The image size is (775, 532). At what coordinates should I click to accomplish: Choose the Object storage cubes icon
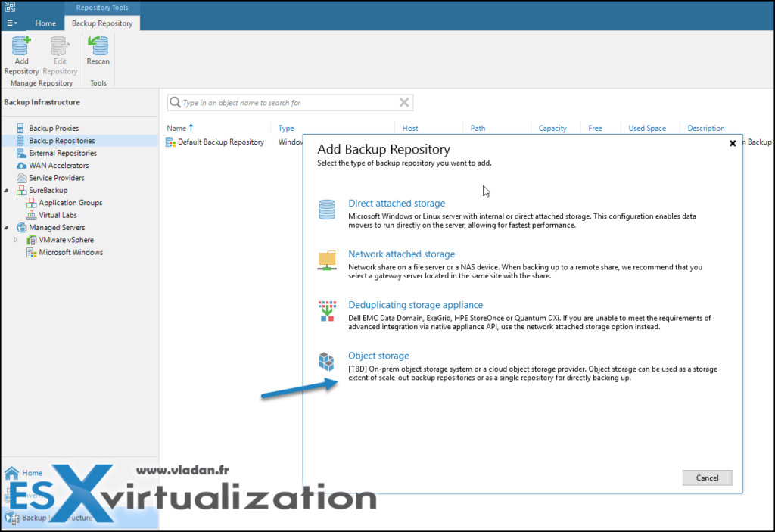327,362
